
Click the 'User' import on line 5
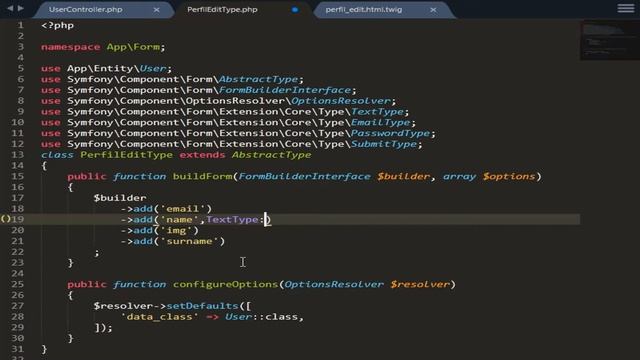click(153, 69)
